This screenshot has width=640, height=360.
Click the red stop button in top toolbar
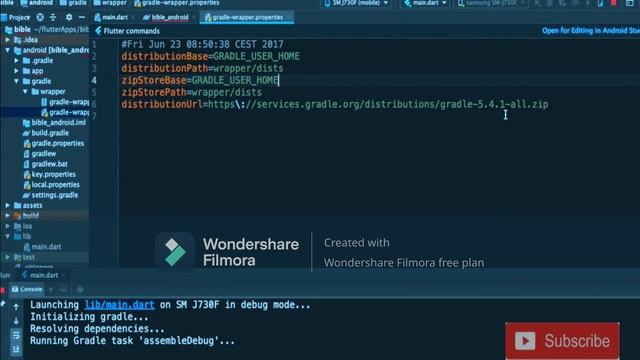[x=614, y=3]
